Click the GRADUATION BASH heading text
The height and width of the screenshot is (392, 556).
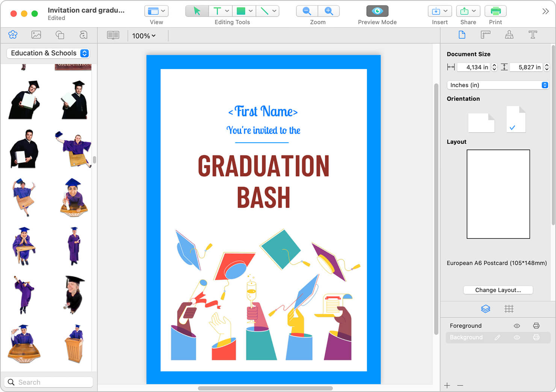click(x=263, y=181)
